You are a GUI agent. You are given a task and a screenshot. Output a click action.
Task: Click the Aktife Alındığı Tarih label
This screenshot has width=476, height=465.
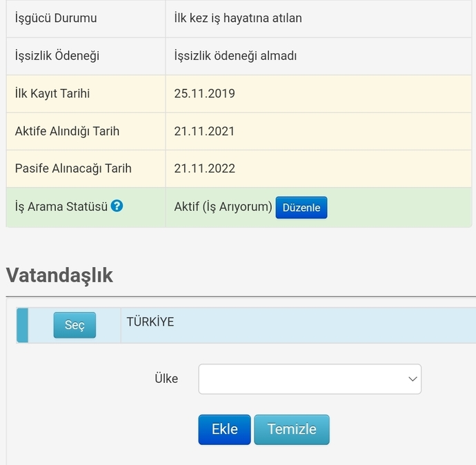[67, 131]
